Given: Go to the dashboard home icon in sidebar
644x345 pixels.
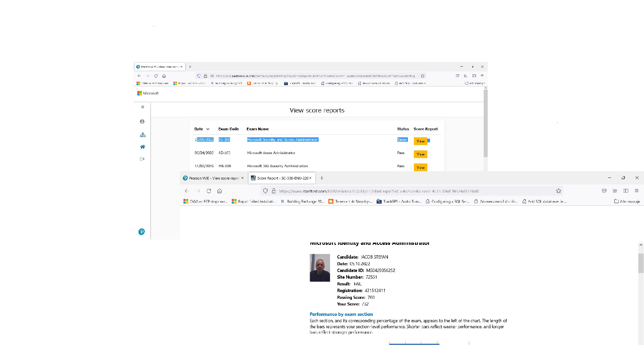Looking at the screenshot, I should 143,147.
